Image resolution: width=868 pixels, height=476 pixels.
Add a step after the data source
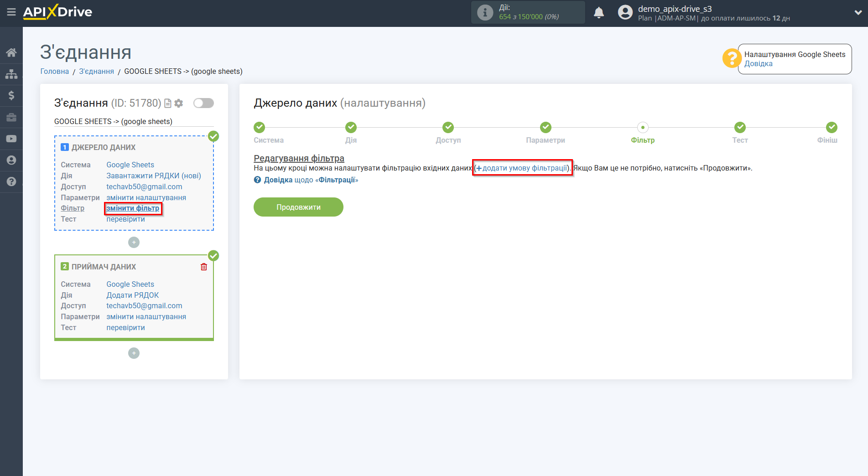[x=134, y=243]
